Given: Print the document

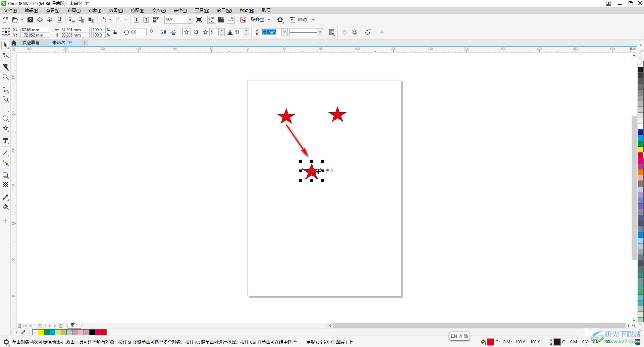Looking at the screenshot, I should point(59,20).
